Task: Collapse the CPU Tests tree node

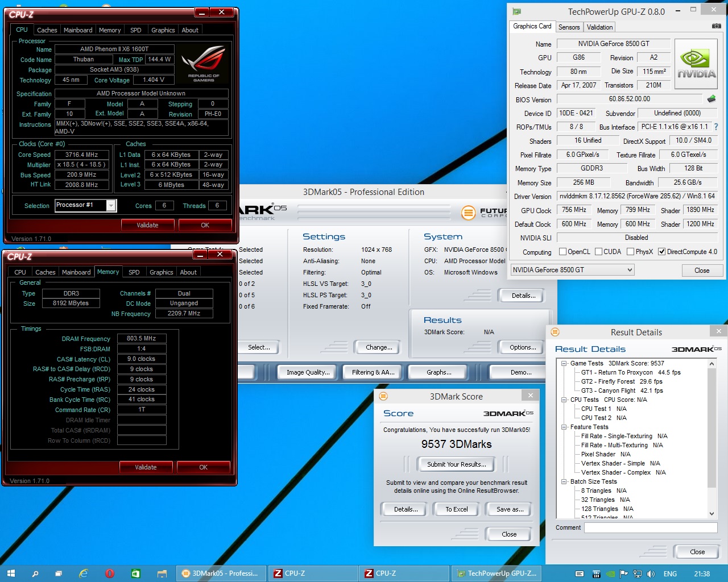Action: [564, 400]
